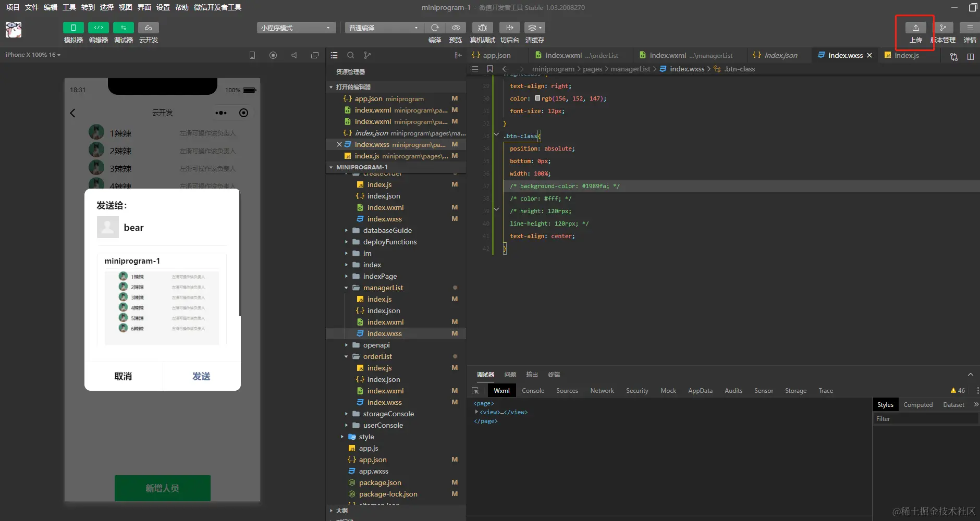
Task: Toggle the simulator (模拟器) panel
Action: click(x=73, y=28)
